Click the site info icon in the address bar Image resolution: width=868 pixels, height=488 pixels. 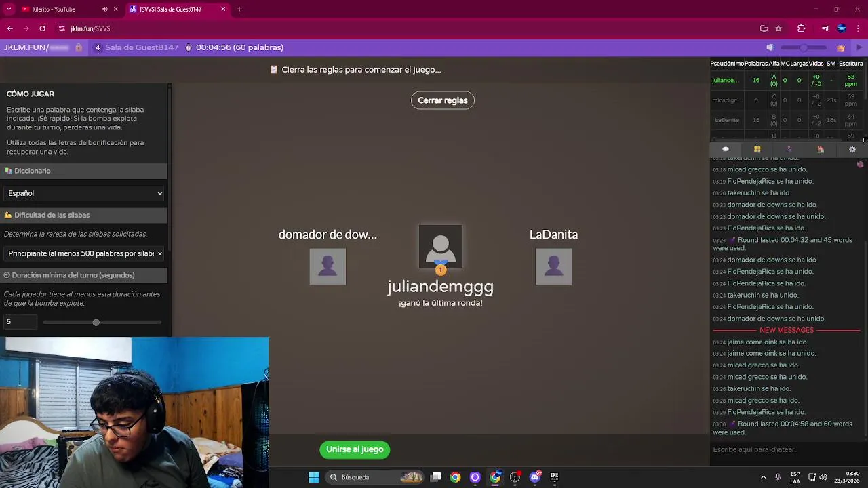coord(62,28)
